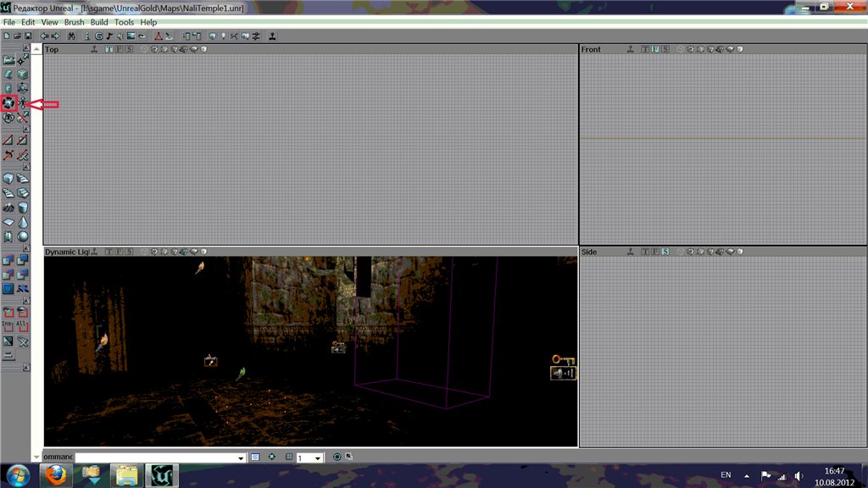Click the Build lighting bulb icon

click(x=223, y=36)
